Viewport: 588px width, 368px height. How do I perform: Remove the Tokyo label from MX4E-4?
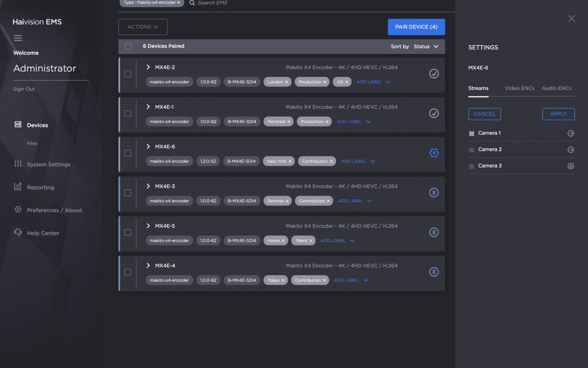[x=283, y=280]
